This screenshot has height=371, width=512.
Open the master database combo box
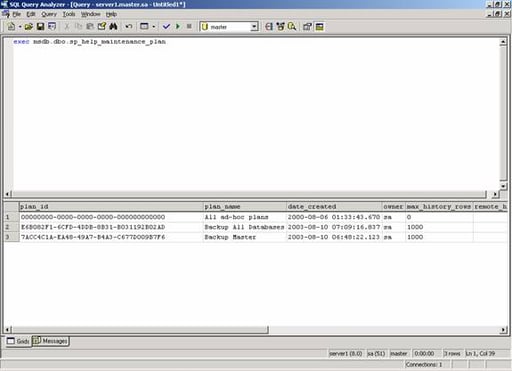229,27
